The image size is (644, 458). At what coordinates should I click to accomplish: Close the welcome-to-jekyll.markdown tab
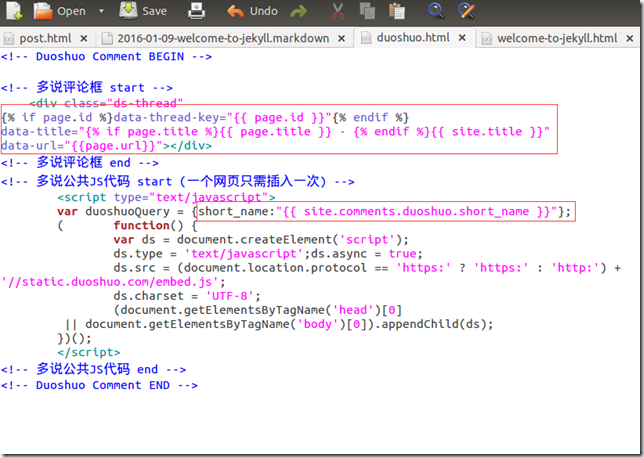(341, 38)
